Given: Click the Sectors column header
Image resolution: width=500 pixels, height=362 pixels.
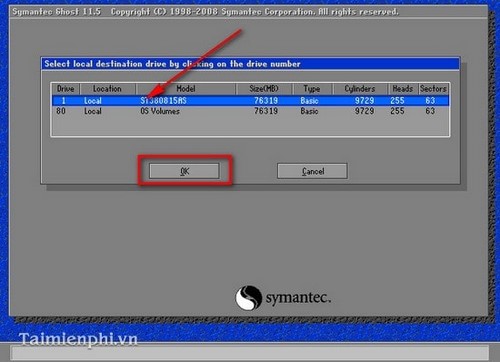Looking at the screenshot, I should coord(433,89).
